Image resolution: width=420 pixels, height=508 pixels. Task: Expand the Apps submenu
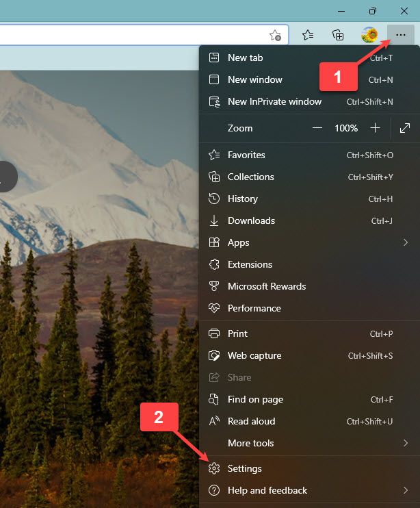click(x=308, y=242)
